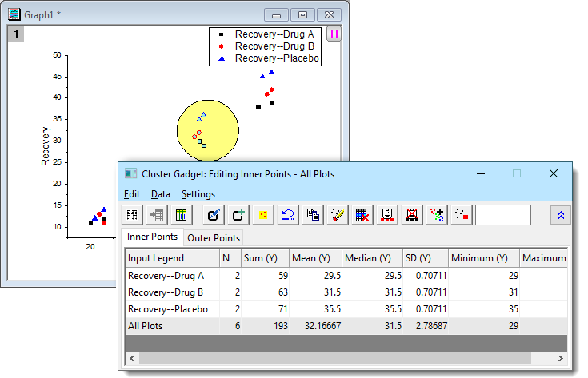Click the square-with-green-plus add icon
Screen dimensions: 588x378
click(238, 215)
